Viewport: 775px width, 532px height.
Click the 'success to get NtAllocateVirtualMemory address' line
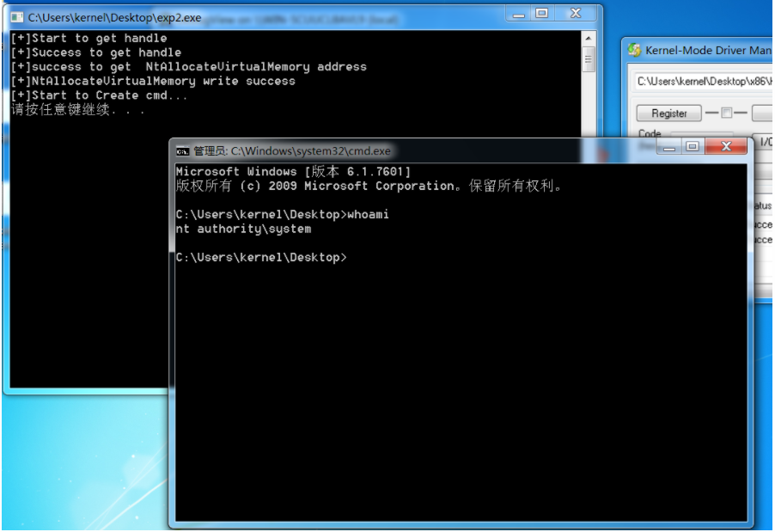189,67
